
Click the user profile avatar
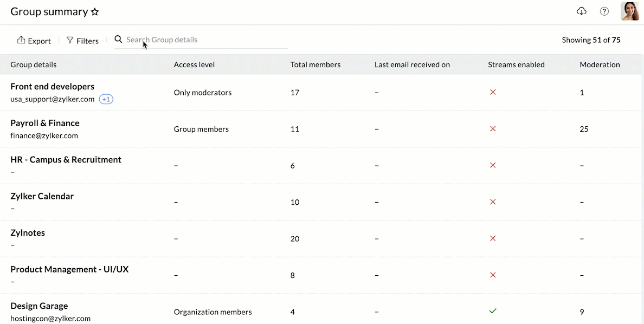(x=629, y=11)
